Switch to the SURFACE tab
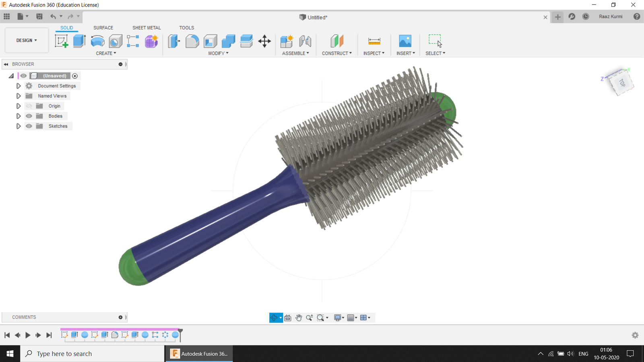 [103, 28]
